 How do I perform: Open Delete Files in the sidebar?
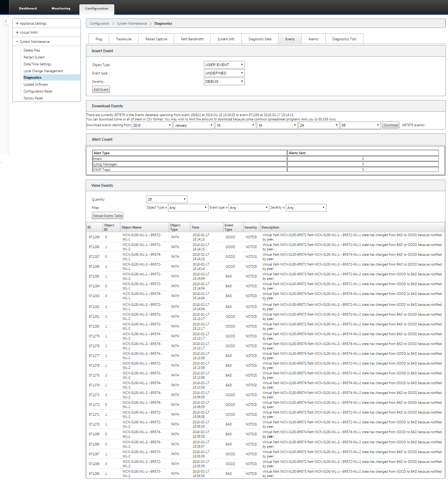click(x=32, y=50)
